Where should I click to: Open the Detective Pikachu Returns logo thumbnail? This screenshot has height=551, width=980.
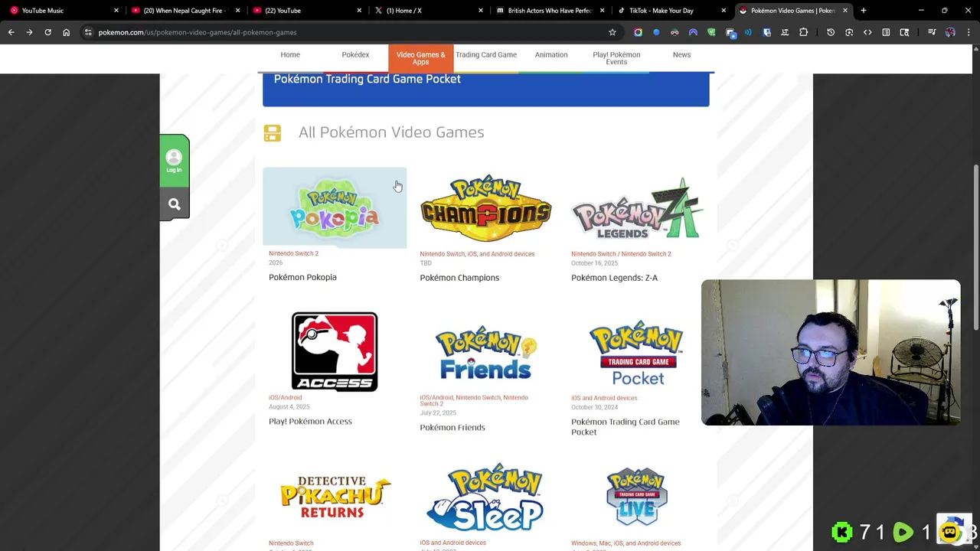(335, 497)
